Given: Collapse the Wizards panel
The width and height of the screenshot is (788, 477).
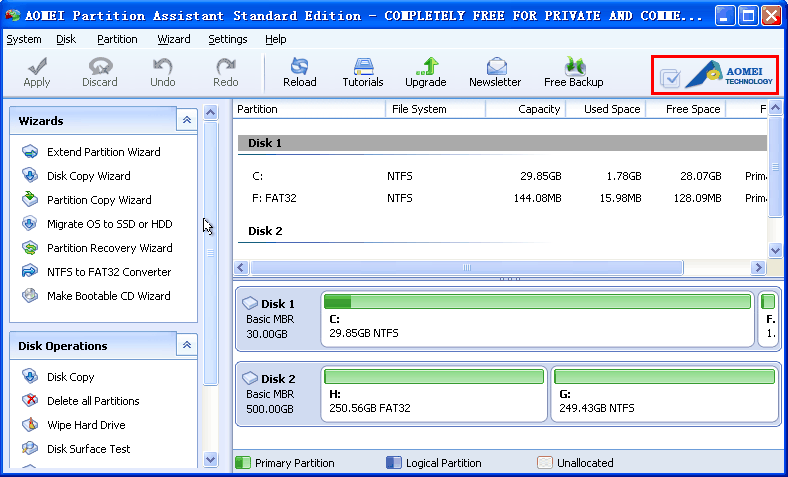Looking at the screenshot, I should [187, 120].
